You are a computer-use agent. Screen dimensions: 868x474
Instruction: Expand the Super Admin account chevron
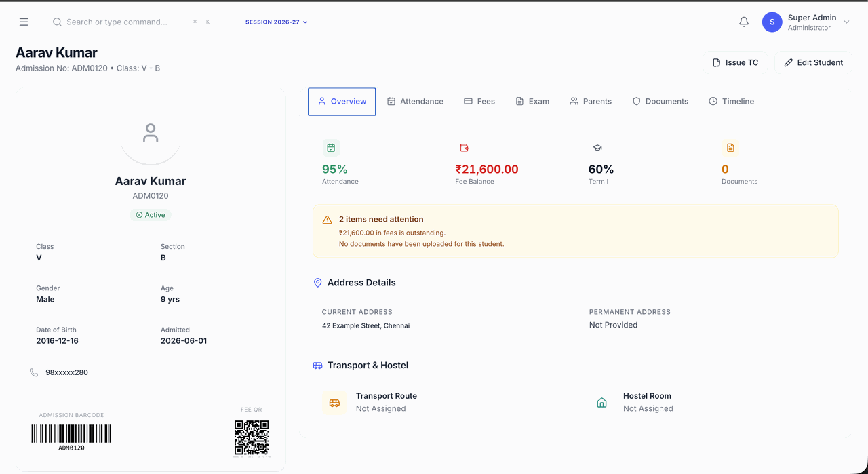pyautogui.click(x=846, y=22)
